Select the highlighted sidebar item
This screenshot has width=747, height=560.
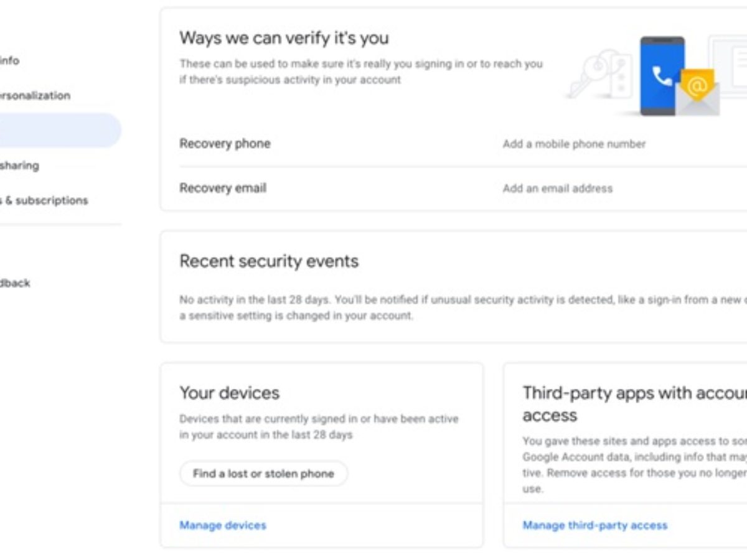click(x=59, y=130)
